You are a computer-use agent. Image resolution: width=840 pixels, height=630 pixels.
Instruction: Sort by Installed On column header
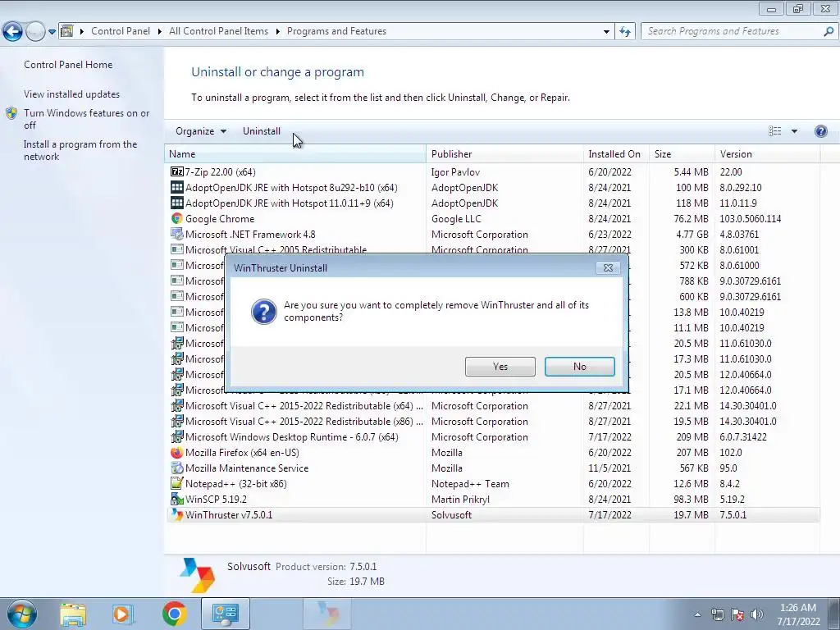pos(616,153)
